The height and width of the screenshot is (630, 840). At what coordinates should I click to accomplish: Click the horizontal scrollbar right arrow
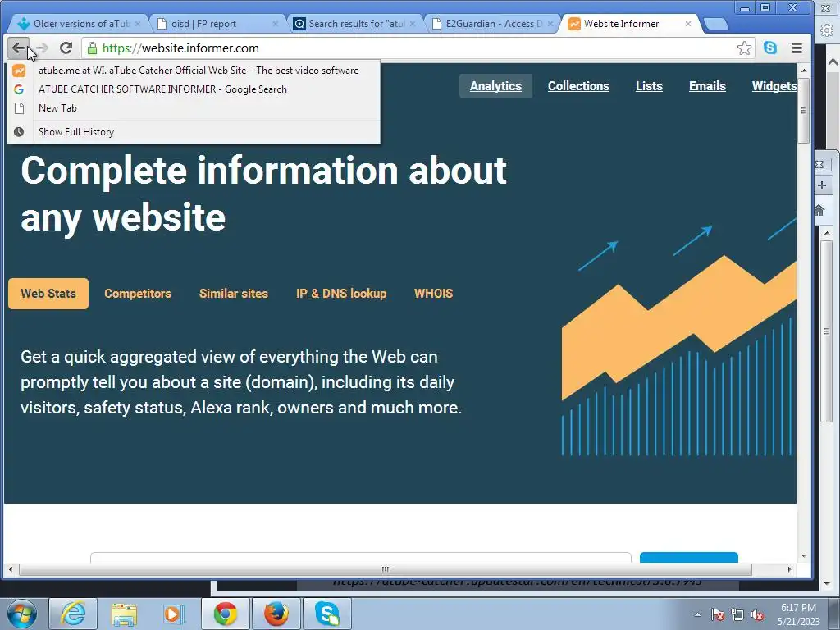click(x=789, y=569)
